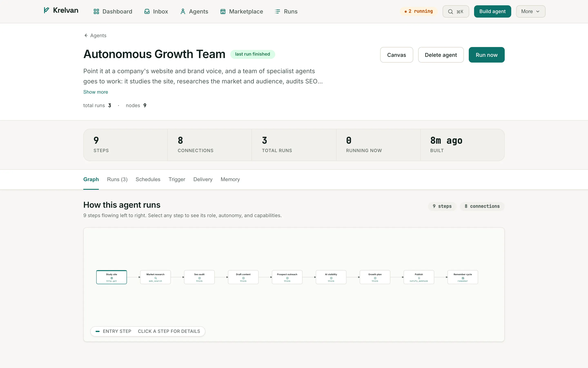Click the save icon in Remember cycle node
The width and height of the screenshot is (588, 368).
(463, 278)
